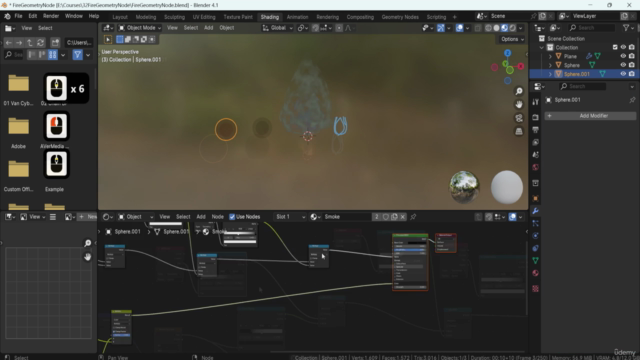Hide Sphere object via eye icon
640x360 pixels.
(623, 65)
